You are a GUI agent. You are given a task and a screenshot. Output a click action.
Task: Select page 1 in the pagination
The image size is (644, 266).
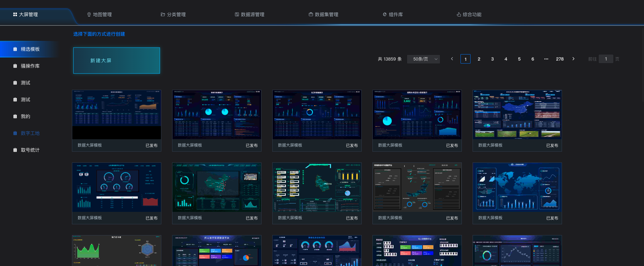click(x=466, y=59)
